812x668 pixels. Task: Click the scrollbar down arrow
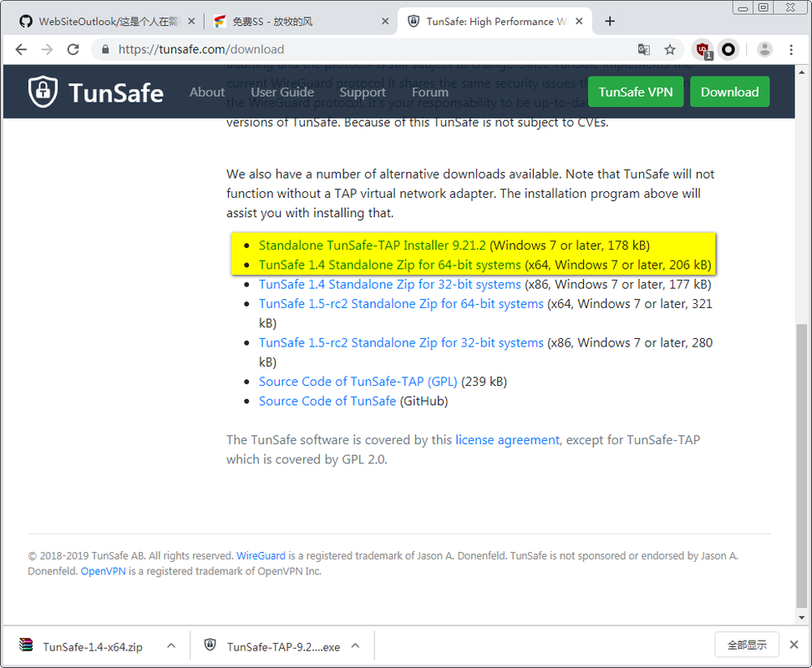[802, 617]
